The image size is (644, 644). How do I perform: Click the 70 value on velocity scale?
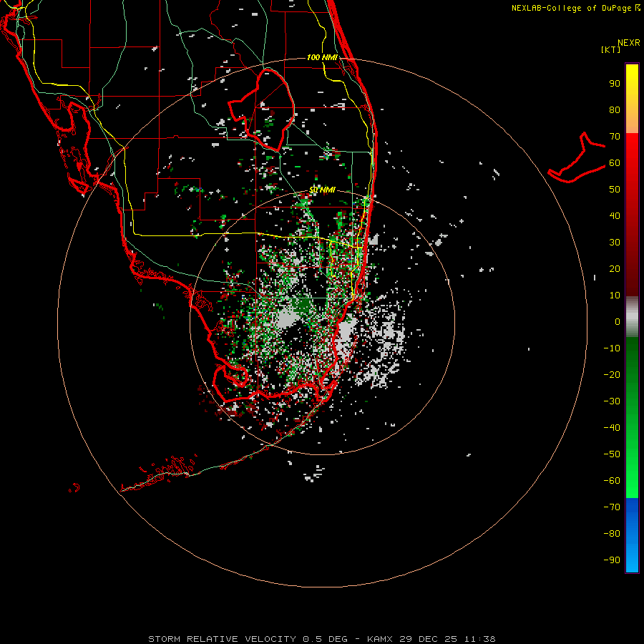pos(615,137)
